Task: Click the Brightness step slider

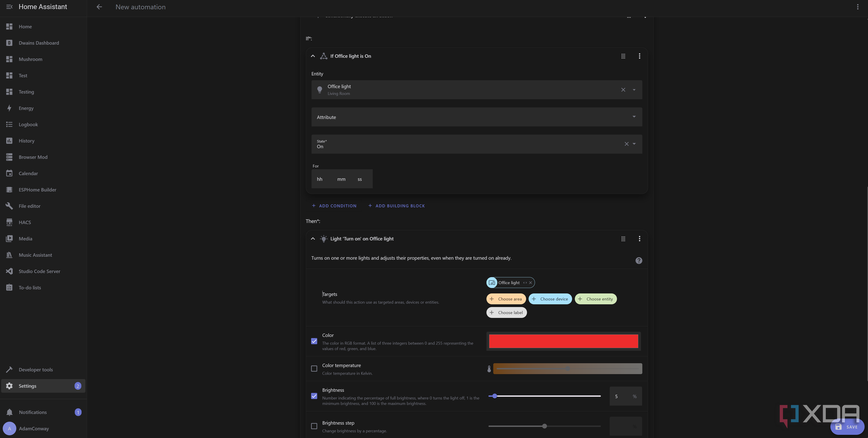Action: 544,426
